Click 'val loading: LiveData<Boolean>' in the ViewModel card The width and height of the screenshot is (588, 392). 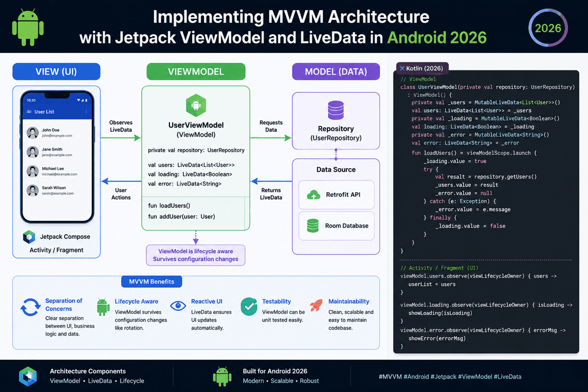click(x=190, y=175)
